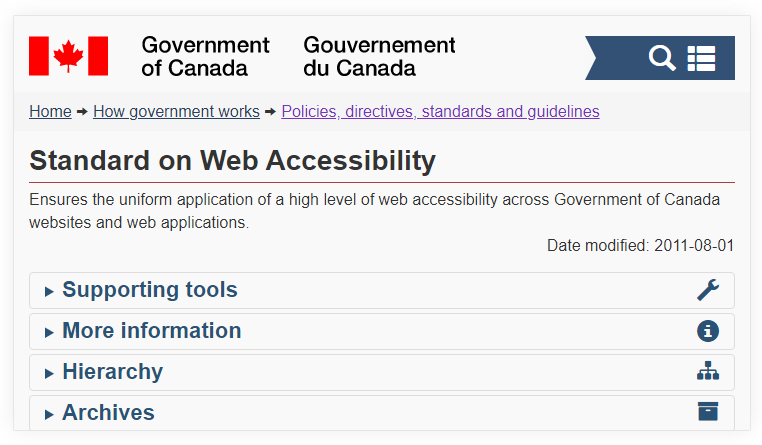Open Policies, directives, standards and guidelines link
The width and height of the screenshot is (762, 445).
tap(440, 111)
